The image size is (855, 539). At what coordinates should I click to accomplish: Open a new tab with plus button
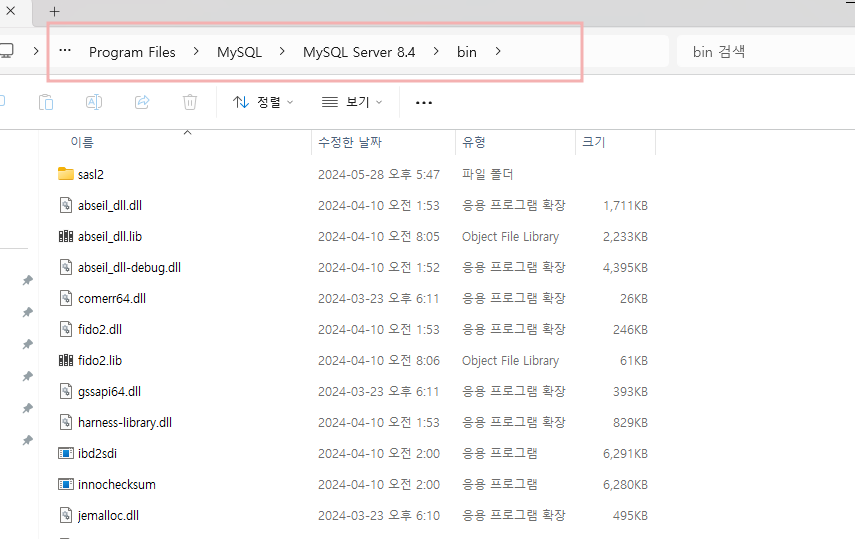(55, 11)
